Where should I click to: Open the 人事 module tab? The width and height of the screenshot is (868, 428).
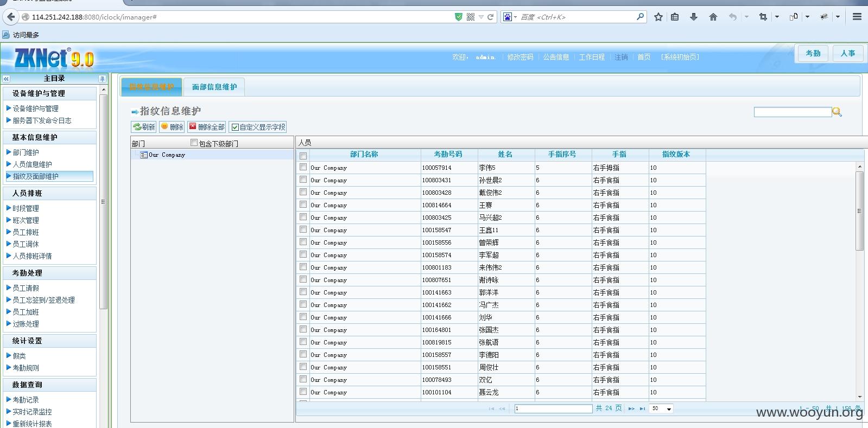(847, 53)
